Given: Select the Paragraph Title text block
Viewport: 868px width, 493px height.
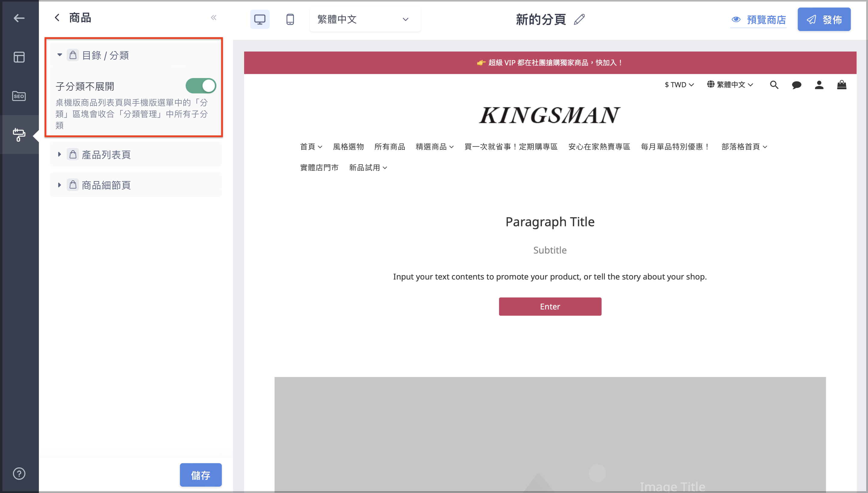Looking at the screenshot, I should (x=550, y=222).
